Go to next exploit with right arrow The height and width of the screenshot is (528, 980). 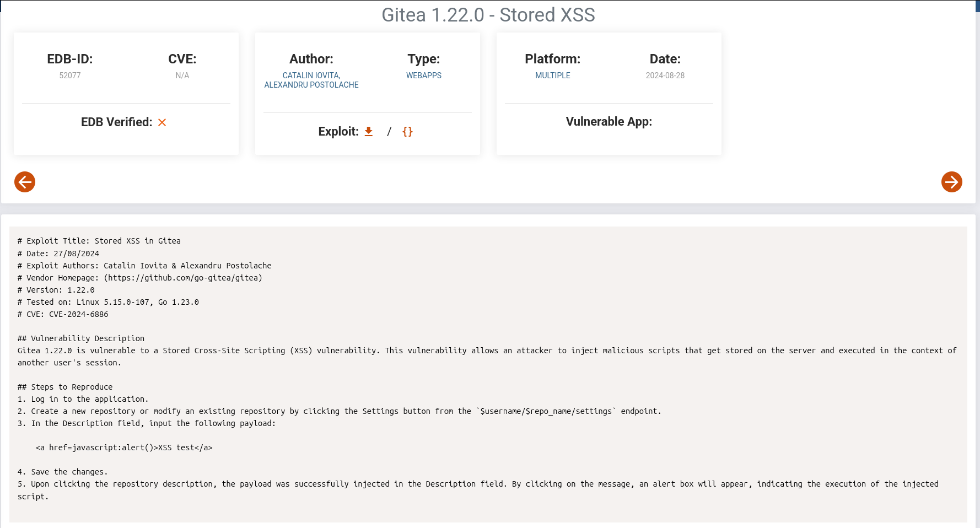[x=951, y=182]
